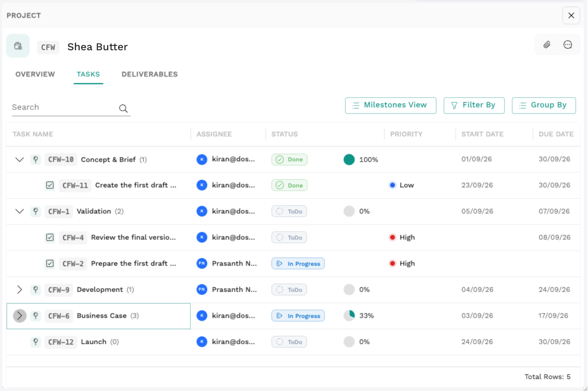Select the Tasks tab
This screenshot has height=391, width=588.
point(88,74)
